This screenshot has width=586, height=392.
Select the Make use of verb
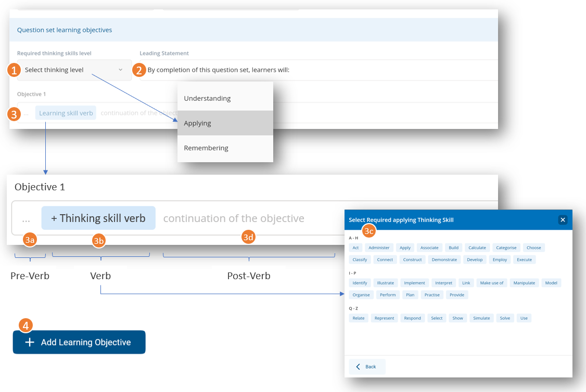491,283
